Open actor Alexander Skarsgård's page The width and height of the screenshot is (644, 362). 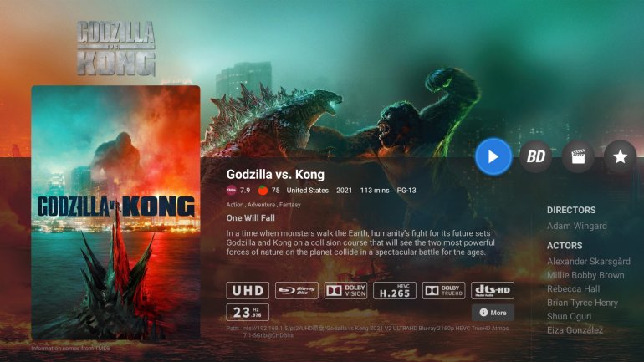589,262
